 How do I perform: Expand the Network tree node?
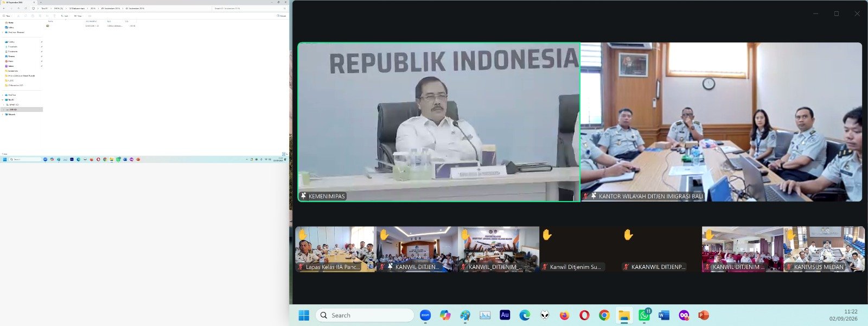click(x=3, y=114)
